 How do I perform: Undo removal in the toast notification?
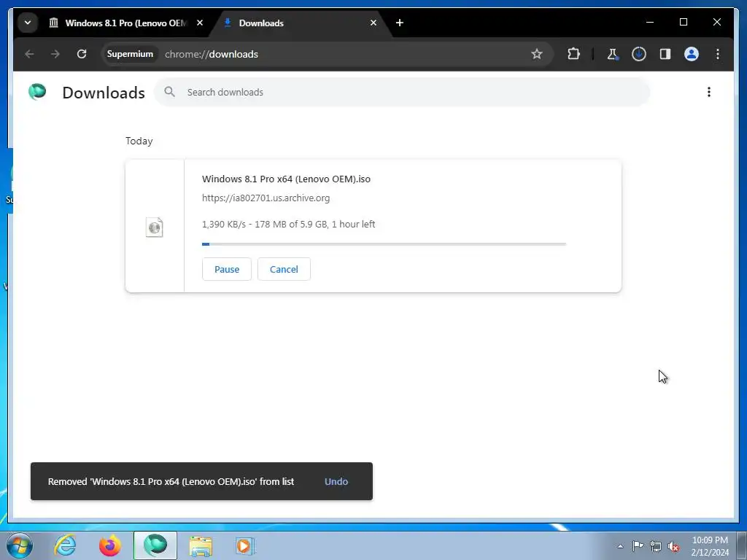tap(336, 481)
